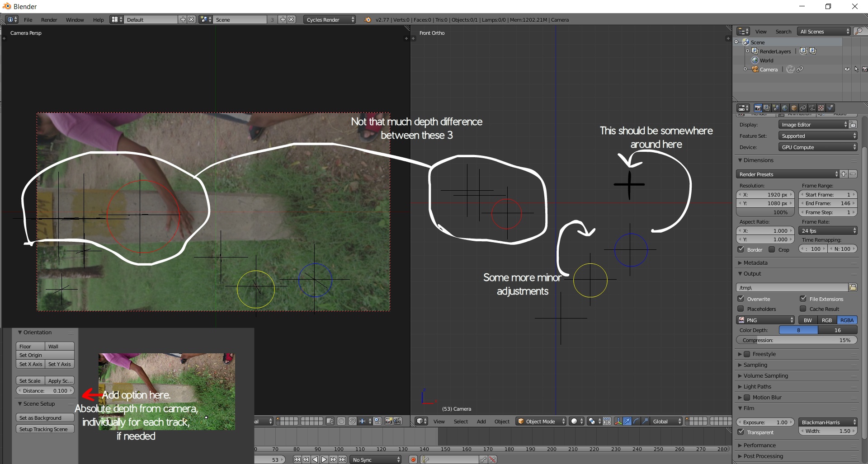The image size is (868, 464).
Task: Open the Add menu in 3D view header
Action: (481, 421)
